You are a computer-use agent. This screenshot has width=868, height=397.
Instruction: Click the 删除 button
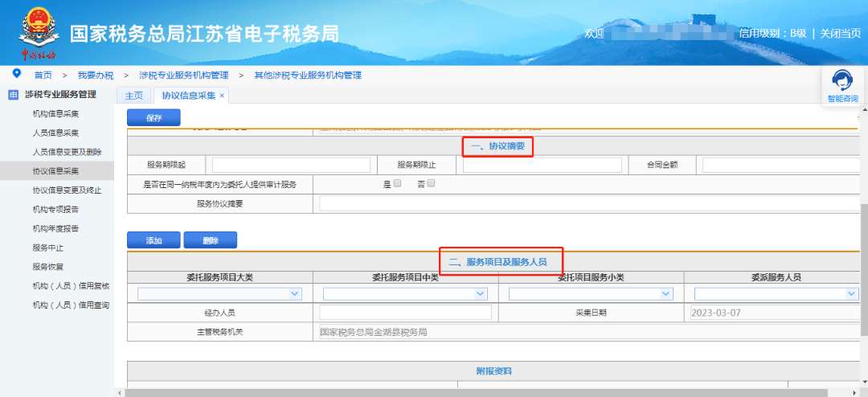tap(211, 240)
